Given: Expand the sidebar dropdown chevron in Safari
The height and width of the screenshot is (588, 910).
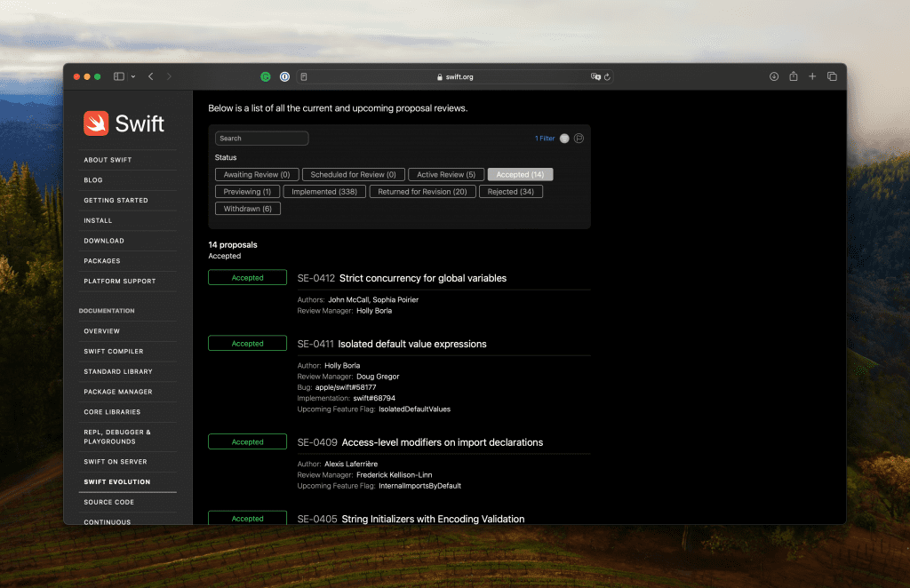Looking at the screenshot, I should [x=133, y=77].
